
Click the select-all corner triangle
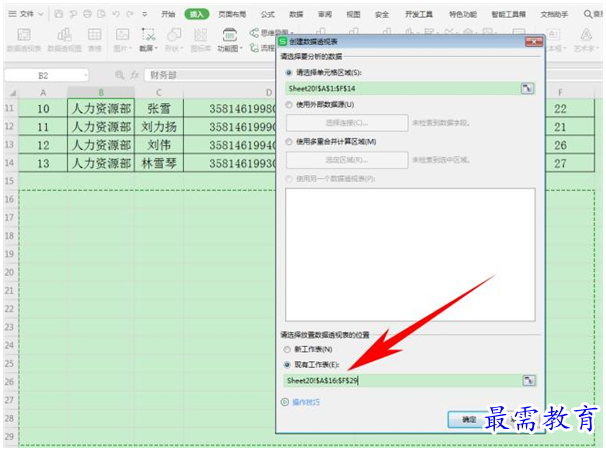click(13, 93)
